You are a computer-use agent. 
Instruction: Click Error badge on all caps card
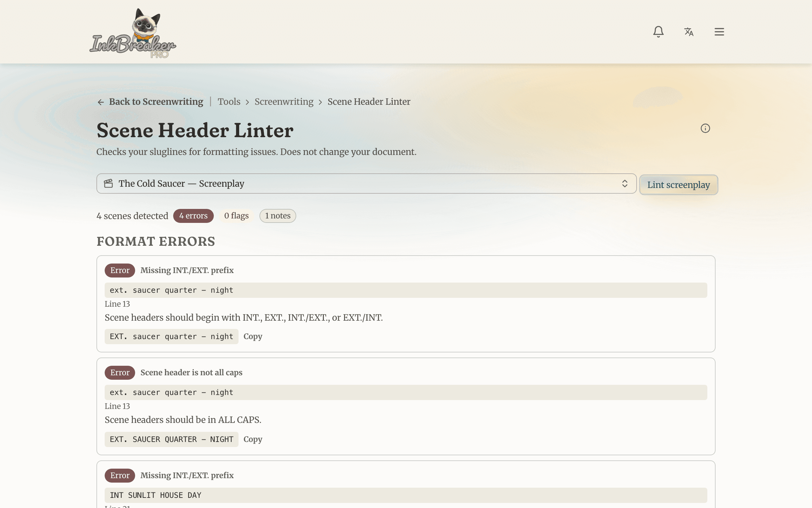click(x=120, y=373)
